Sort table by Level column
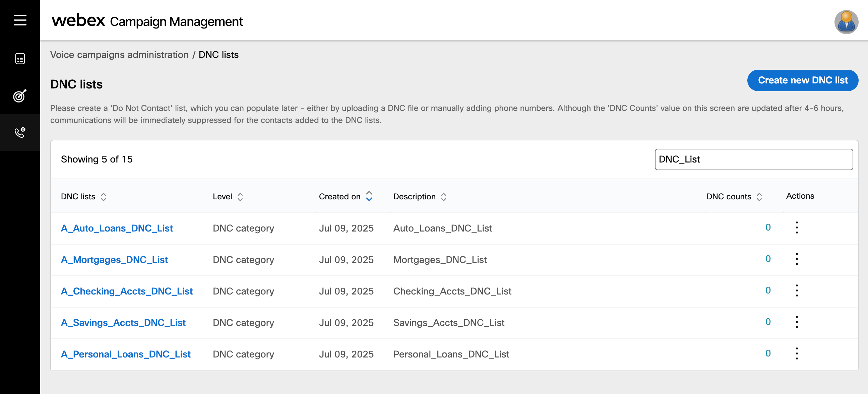Screen dimensions: 868x394 click(240, 197)
